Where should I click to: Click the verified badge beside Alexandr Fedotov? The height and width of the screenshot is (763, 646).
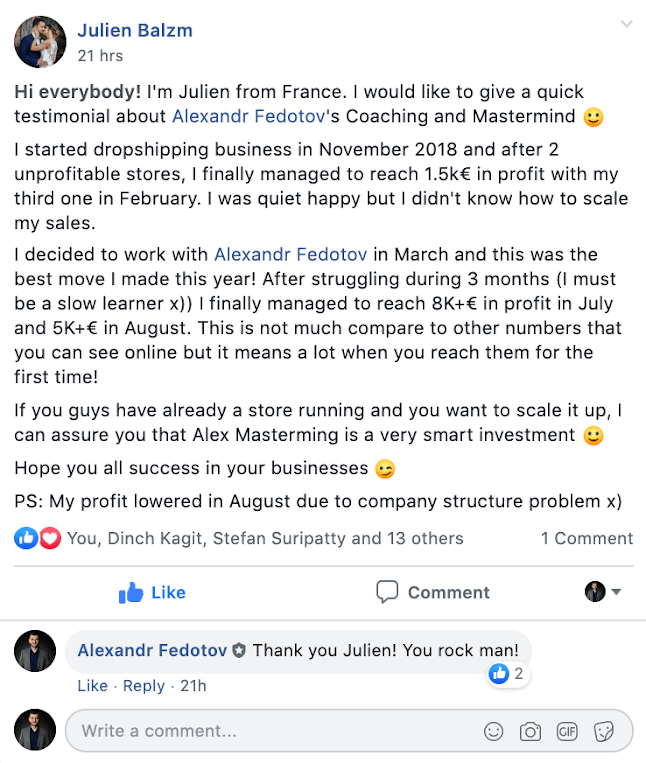click(239, 650)
